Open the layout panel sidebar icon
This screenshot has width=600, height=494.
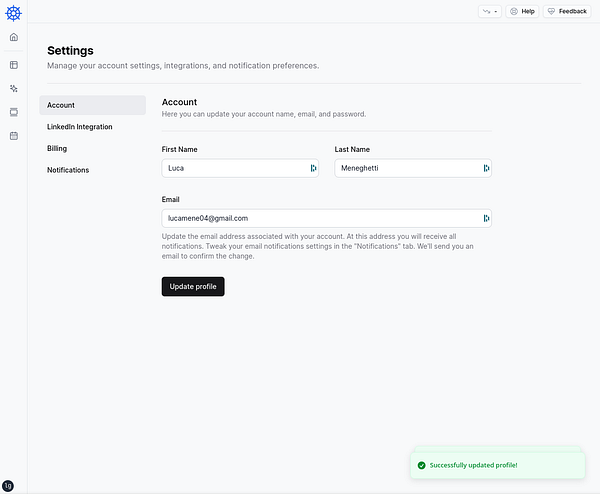coord(14,65)
